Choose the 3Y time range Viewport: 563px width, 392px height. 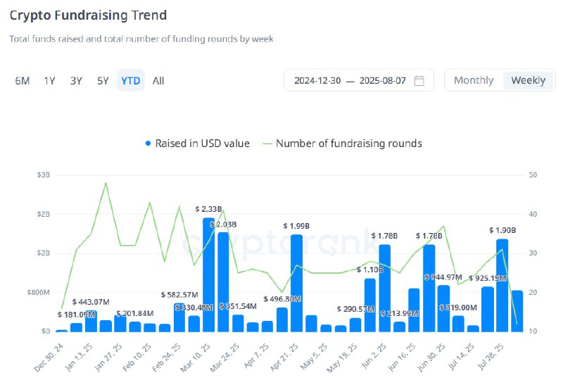click(76, 80)
